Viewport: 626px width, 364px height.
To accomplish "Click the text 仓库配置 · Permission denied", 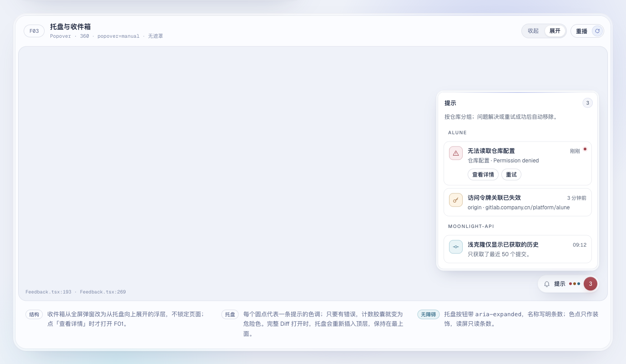I will pos(503,161).
